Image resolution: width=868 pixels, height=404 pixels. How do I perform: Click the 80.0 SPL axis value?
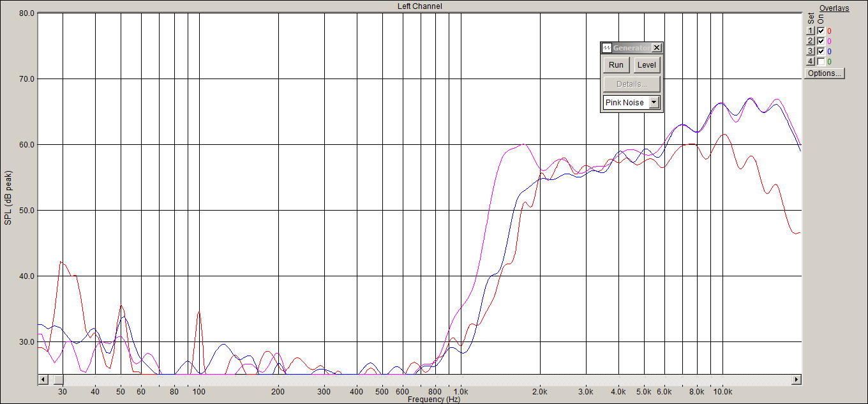tap(27, 13)
